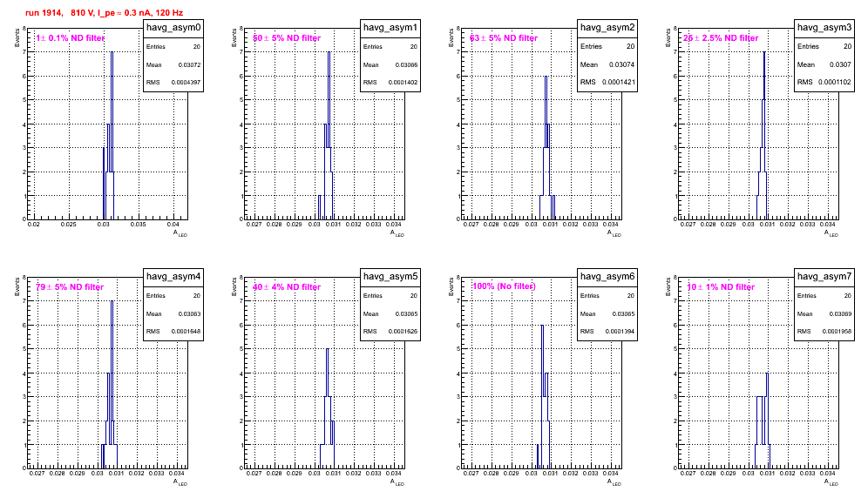Click the RMS value 0.0001626
Viewport: 868px width, 498px height.
pos(403,332)
